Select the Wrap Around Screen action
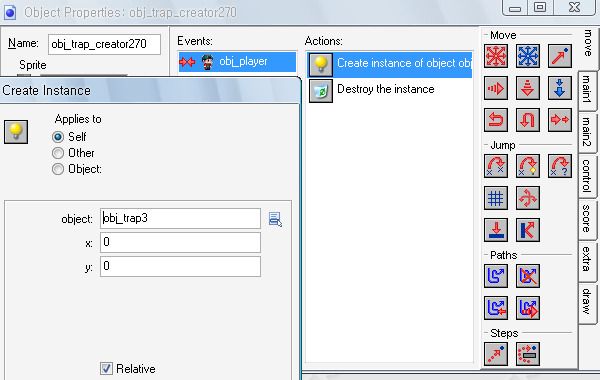Viewport: 600px width, 380px height. point(528,198)
